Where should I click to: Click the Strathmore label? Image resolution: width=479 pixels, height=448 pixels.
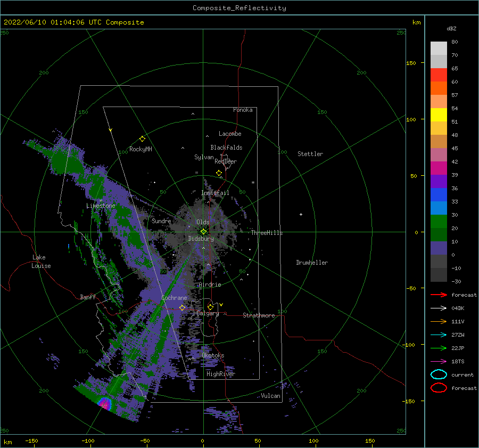coord(259,315)
